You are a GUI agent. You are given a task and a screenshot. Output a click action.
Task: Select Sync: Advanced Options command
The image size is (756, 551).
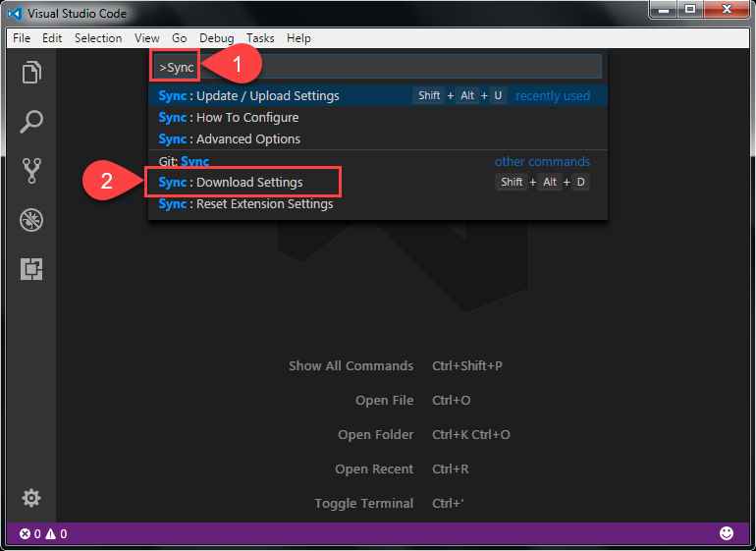point(378,138)
